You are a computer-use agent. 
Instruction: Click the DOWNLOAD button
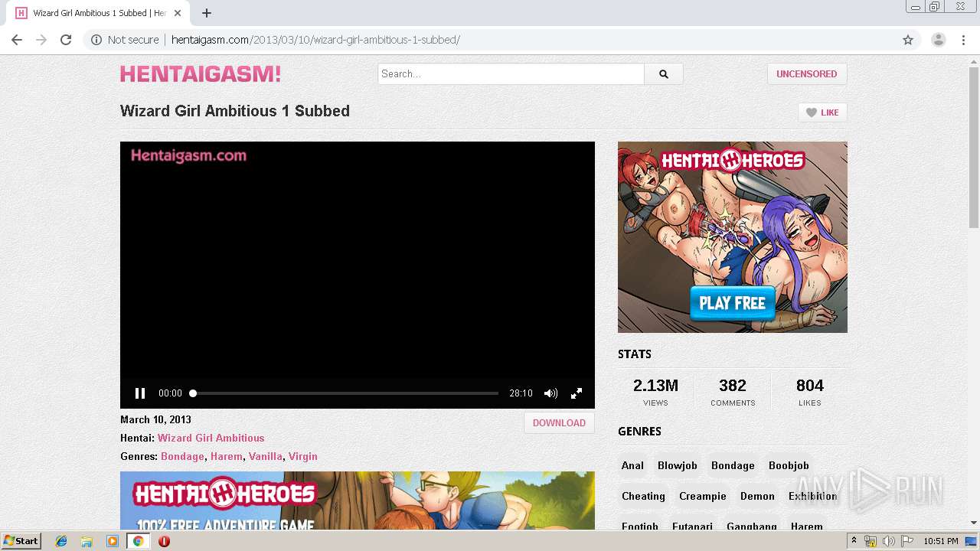(x=559, y=422)
